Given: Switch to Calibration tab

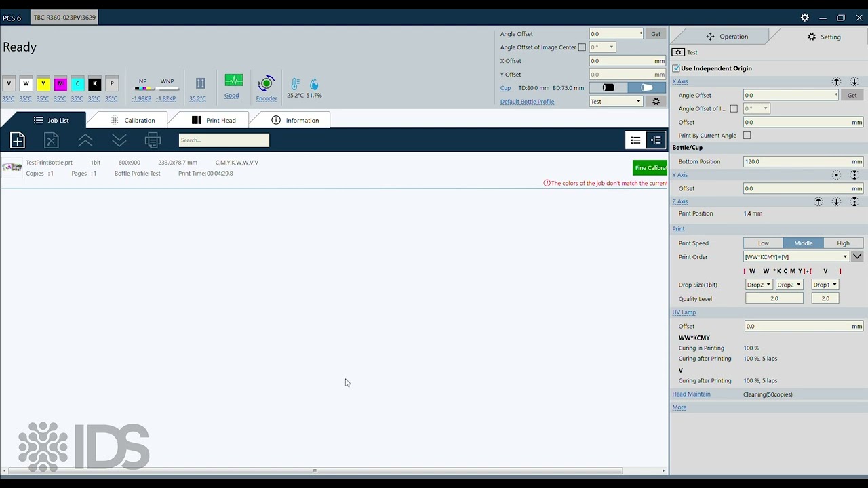Looking at the screenshot, I should tap(133, 120).
